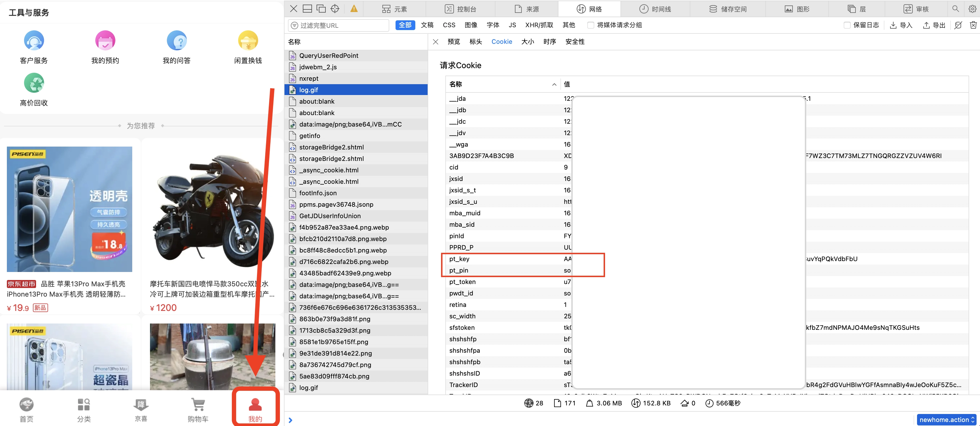Toggle the 保留日志 checkbox
The width and height of the screenshot is (980, 426).
pos(847,25)
